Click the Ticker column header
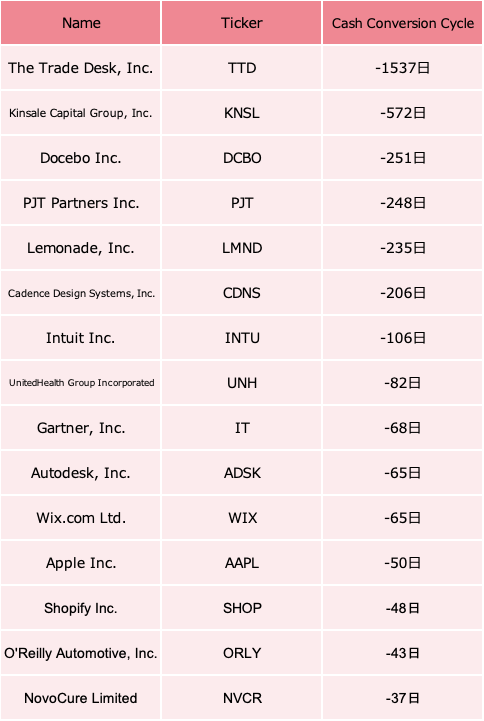Screen dimensions: 484x721 click(x=241, y=23)
